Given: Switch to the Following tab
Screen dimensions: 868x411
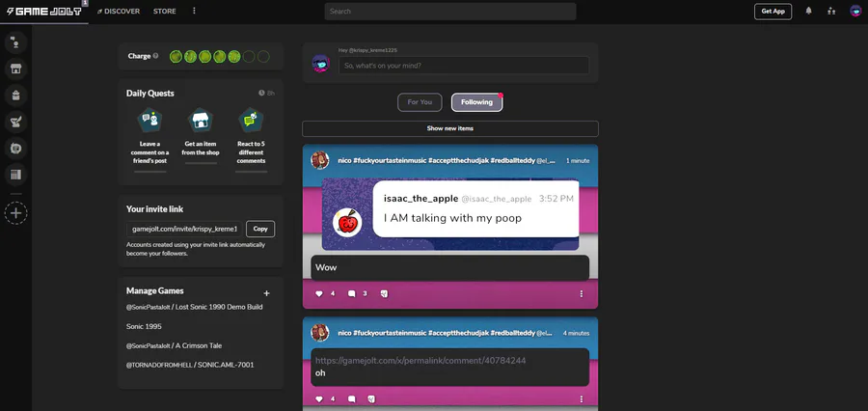Looking at the screenshot, I should tap(476, 102).
